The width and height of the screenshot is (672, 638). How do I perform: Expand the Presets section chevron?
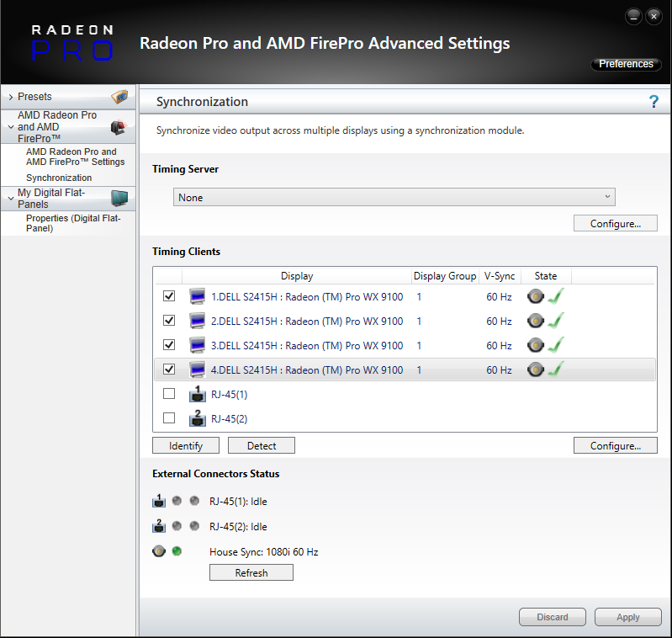tap(11, 97)
